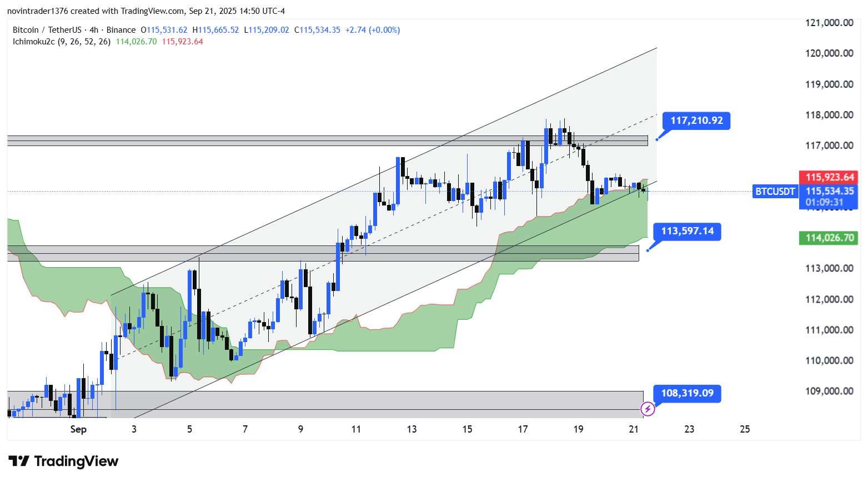Click the purple lightning bolt event icon
The width and height of the screenshot is (868, 482).
tap(648, 409)
